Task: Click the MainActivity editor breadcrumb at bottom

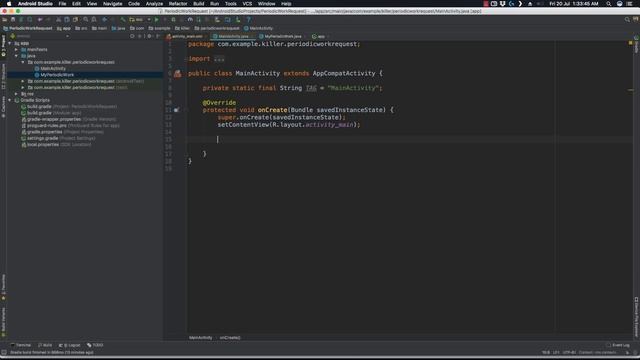Action: point(200,338)
